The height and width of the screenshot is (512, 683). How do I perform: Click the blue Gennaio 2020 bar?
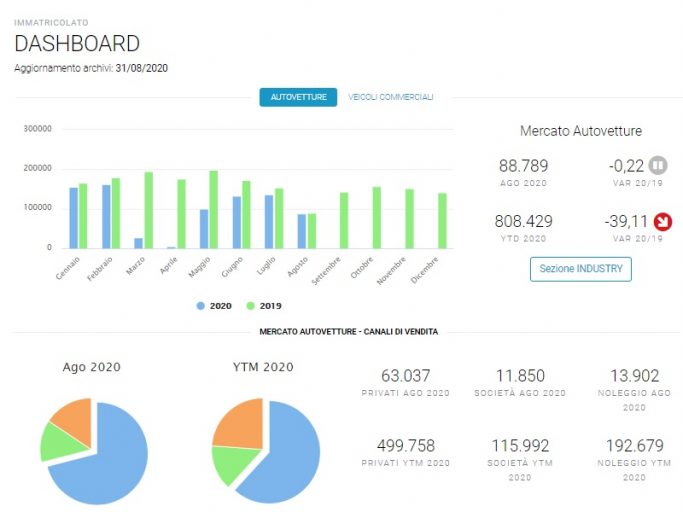(x=74, y=218)
